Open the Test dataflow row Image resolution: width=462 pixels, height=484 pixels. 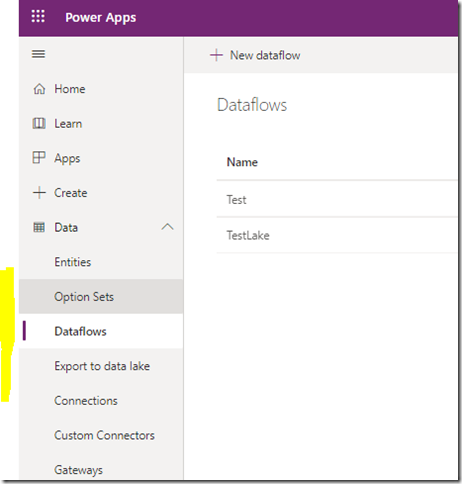pyautogui.click(x=337, y=200)
